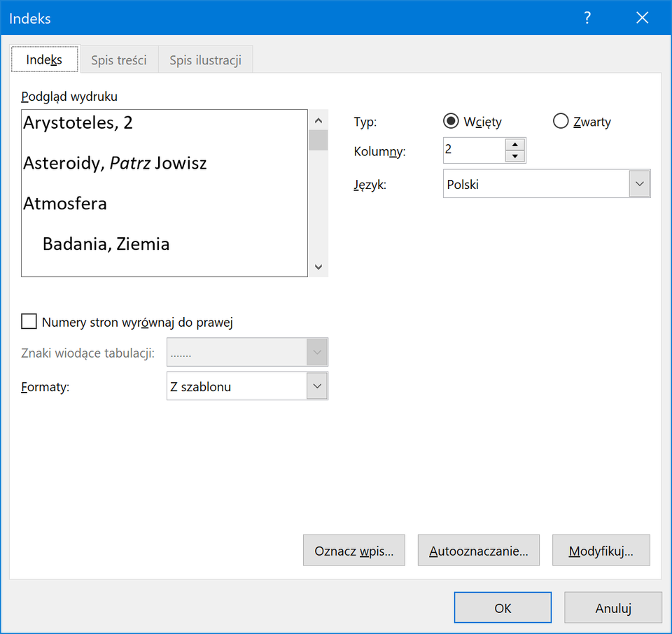Expand the Formaty dropdown
The width and height of the screenshot is (672, 634).
coord(317,386)
